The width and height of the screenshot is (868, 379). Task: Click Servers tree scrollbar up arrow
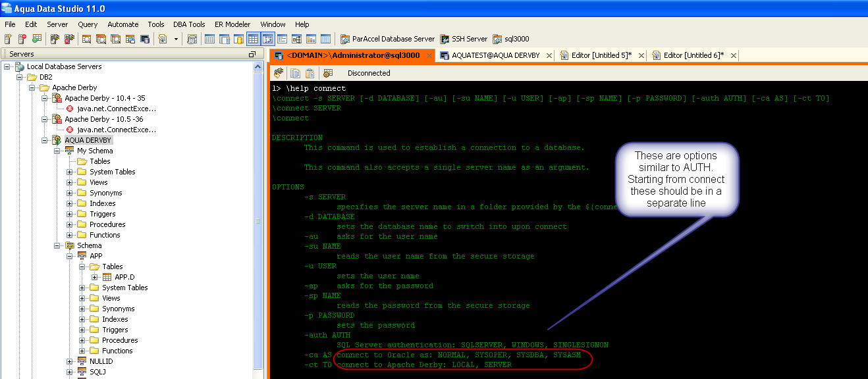point(258,66)
